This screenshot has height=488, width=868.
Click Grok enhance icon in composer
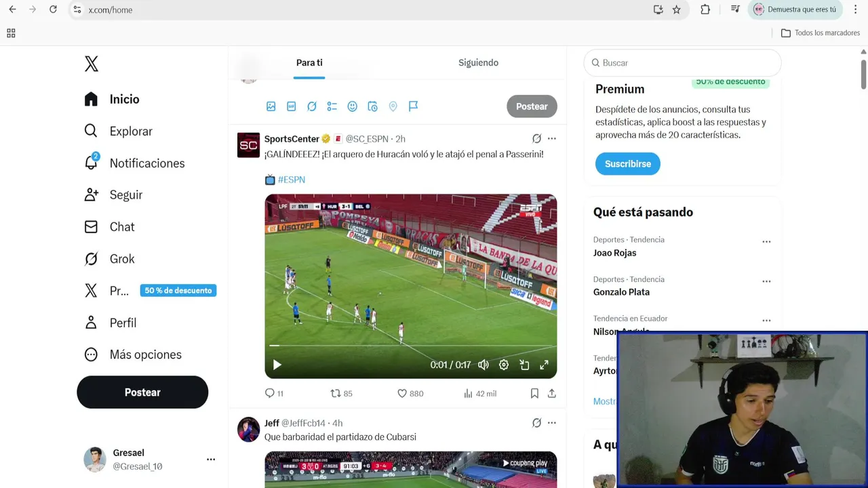point(312,106)
